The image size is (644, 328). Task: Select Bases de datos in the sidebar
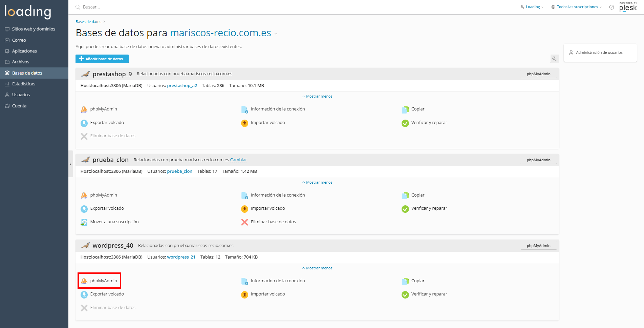click(34, 73)
